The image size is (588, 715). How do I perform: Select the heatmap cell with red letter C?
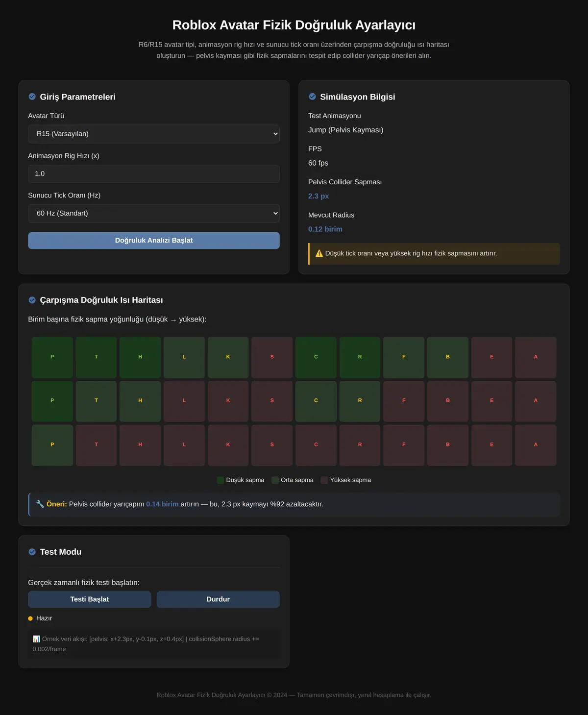[x=316, y=445]
